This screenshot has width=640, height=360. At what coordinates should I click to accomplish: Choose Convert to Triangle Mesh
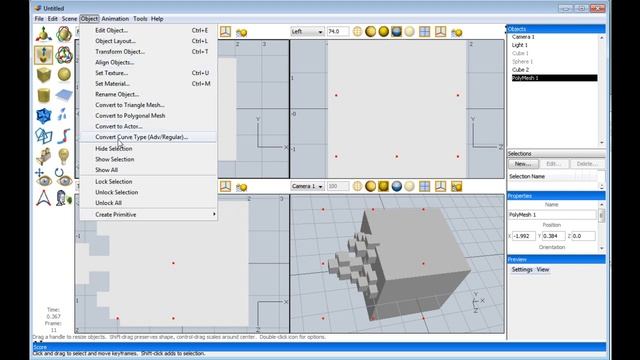tap(149, 105)
